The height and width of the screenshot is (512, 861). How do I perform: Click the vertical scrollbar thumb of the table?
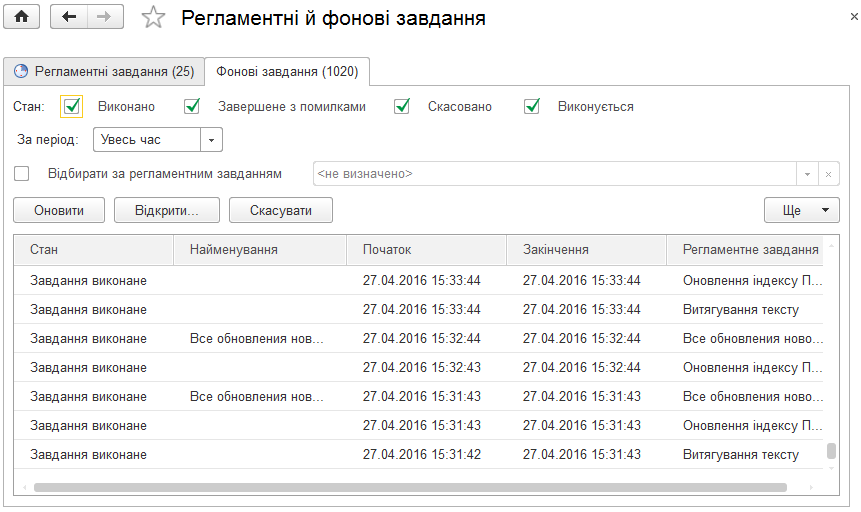[831, 450]
